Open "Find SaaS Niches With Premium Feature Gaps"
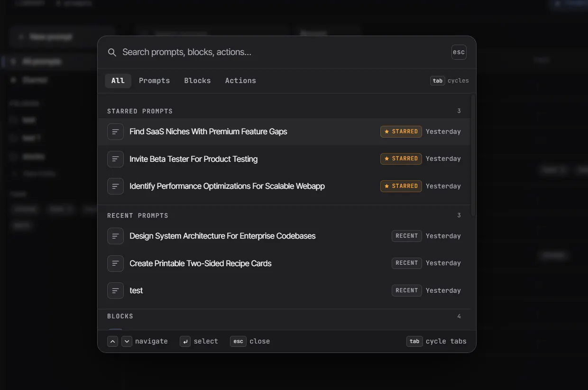The width and height of the screenshot is (588, 390). pyautogui.click(x=284, y=131)
